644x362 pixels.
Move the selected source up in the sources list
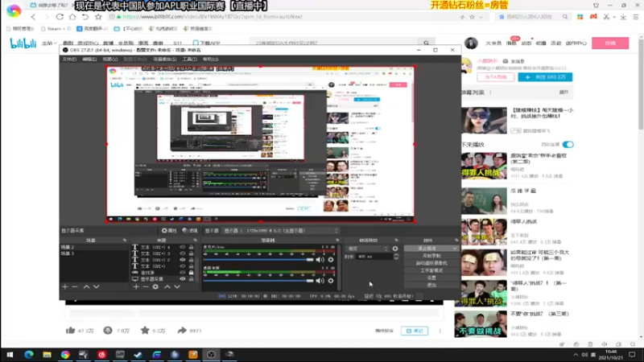click(x=167, y=286)
